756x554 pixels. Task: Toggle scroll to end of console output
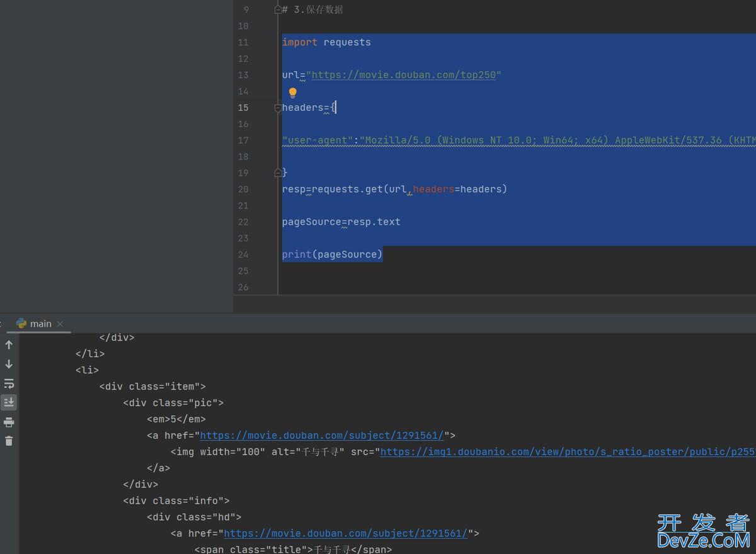point(9,402)
